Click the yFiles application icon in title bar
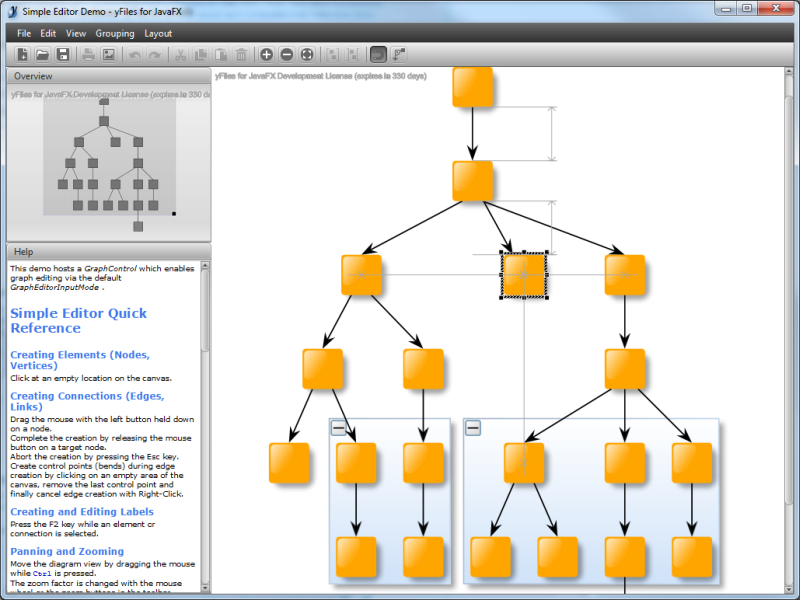The width and height of the screenshot is (800, 600). coord(13,11)
